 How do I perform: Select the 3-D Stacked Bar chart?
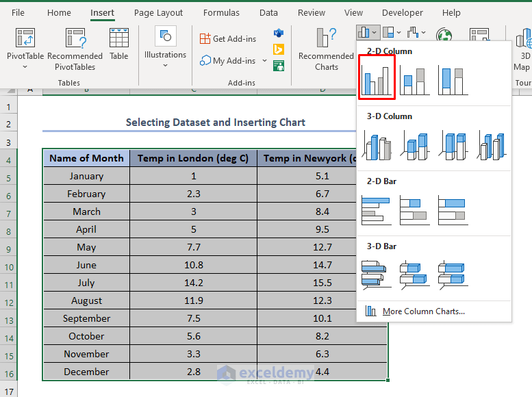(415, 275)
